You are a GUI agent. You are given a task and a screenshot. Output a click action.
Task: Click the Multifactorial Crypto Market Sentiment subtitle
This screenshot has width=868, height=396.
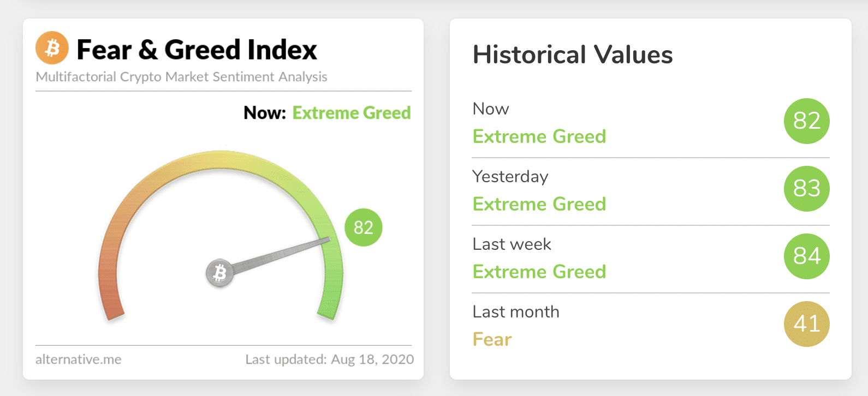pos(181,77)
